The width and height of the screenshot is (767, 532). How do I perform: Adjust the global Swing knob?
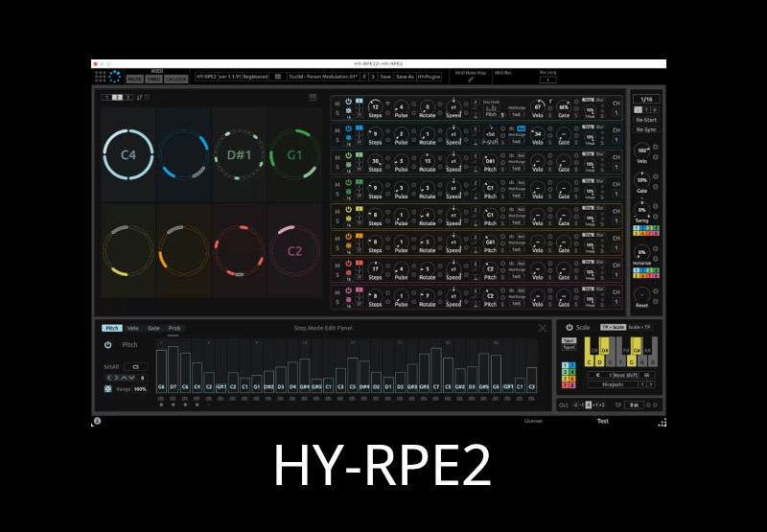pyautogui.click(x=641, y=210)
